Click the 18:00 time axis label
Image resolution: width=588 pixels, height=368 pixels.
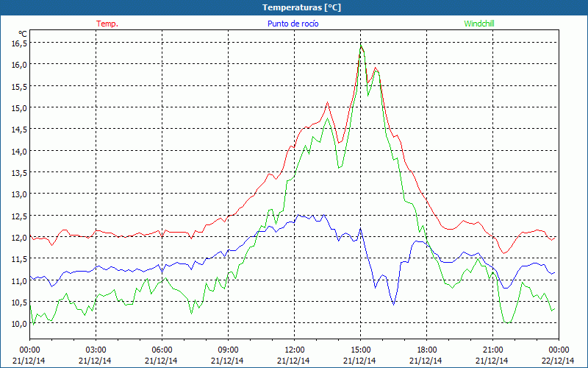coord(427,350)
